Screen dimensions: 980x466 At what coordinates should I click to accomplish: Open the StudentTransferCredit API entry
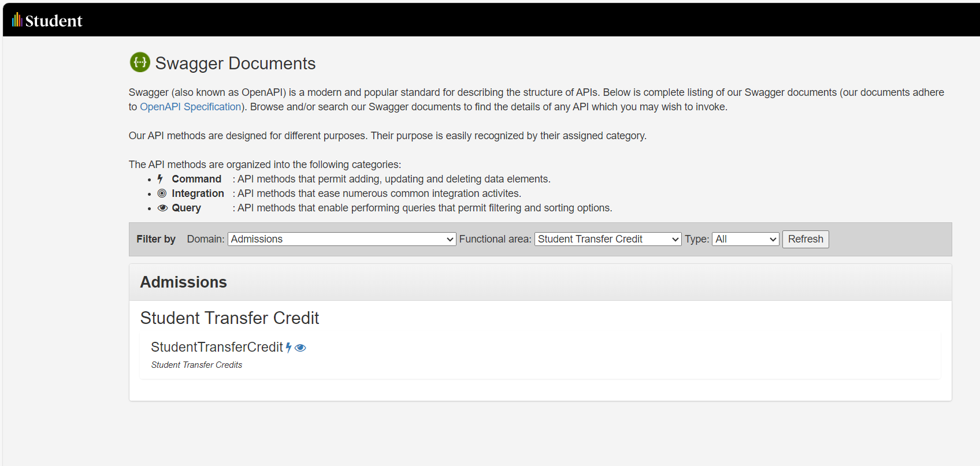217,347
